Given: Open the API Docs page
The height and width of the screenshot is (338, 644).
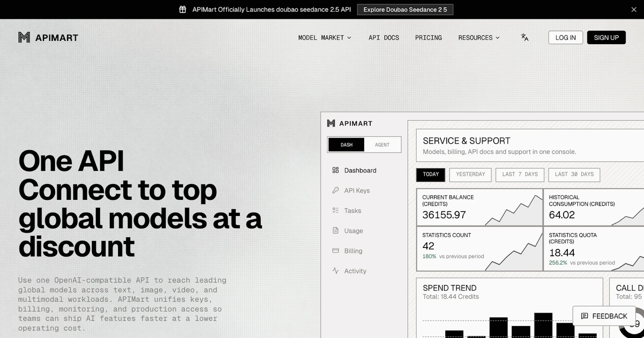Looking at the screenshot, I should click(x=384, y=38).
